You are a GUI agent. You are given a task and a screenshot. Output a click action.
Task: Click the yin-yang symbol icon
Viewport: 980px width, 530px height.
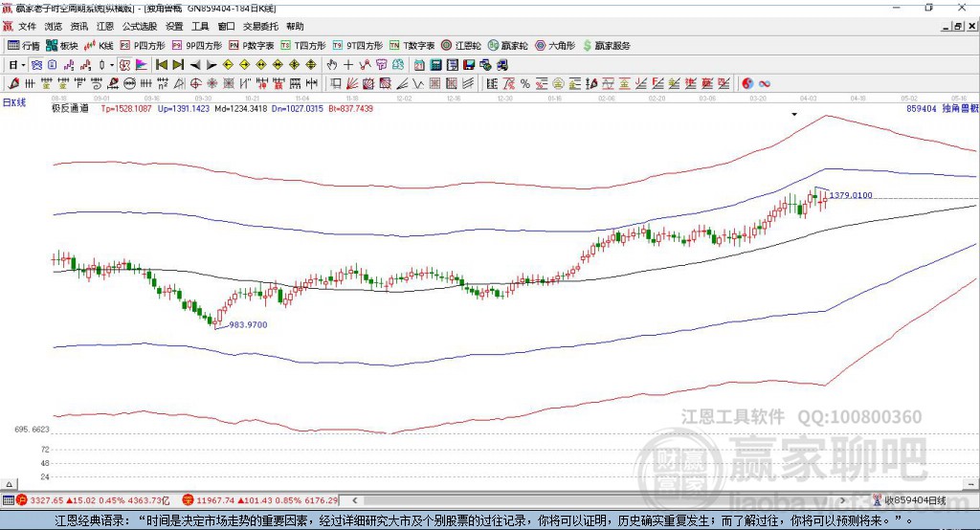[x=747, y=84]
